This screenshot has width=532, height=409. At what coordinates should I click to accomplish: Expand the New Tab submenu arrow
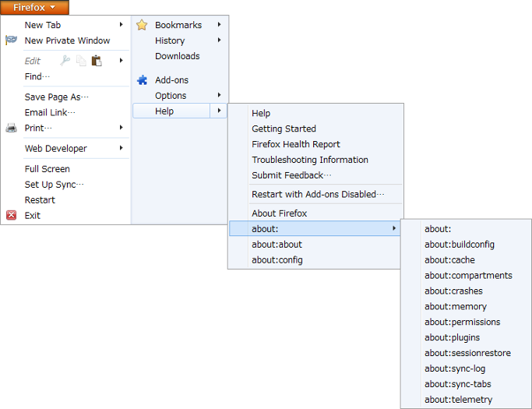(122, 24)
